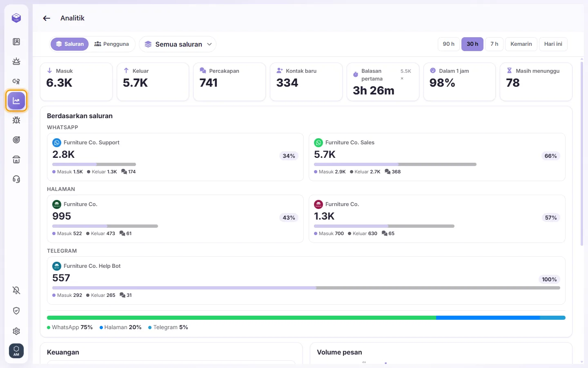This screenshot has width=588, height=368.
Task: Open the Percakapan 741 stat card
Action: (229, 82)
